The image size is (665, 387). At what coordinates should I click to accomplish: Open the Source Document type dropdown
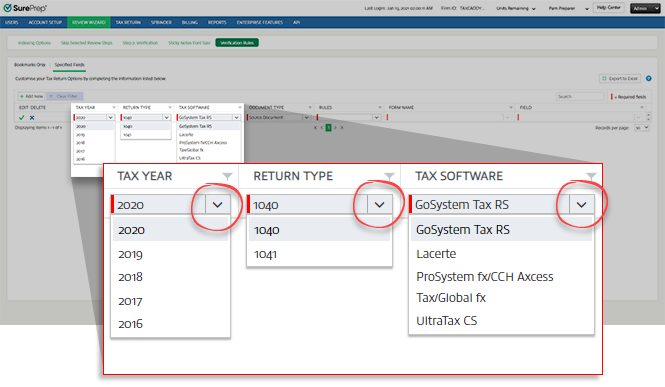click(x=306, y=117)
